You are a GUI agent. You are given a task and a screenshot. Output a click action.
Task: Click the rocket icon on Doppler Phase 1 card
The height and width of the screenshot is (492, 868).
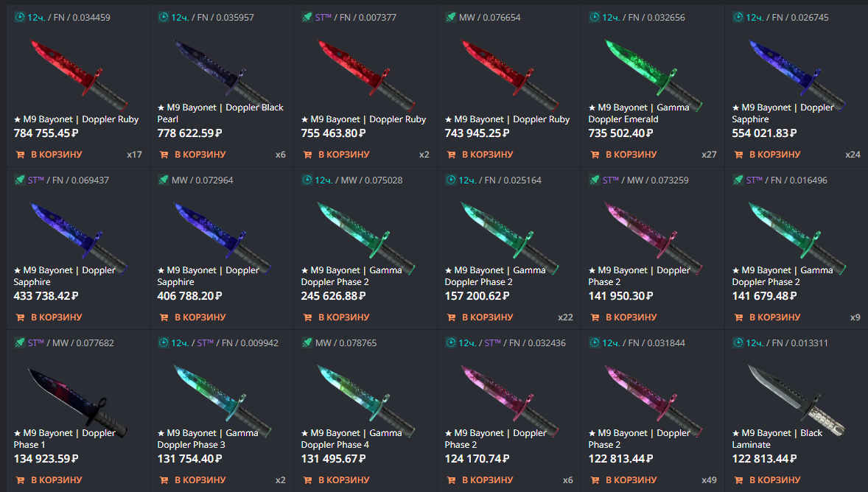pos(19,342)
